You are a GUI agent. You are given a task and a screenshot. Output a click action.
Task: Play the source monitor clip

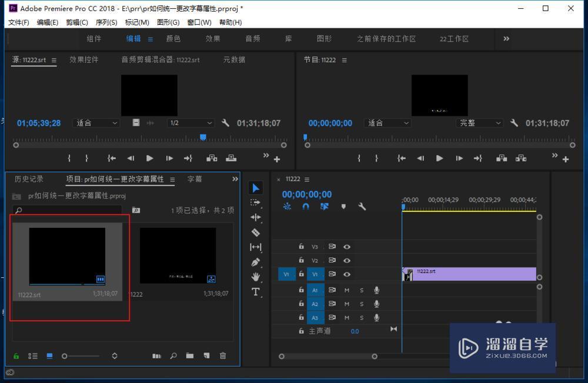click(149, 158)
